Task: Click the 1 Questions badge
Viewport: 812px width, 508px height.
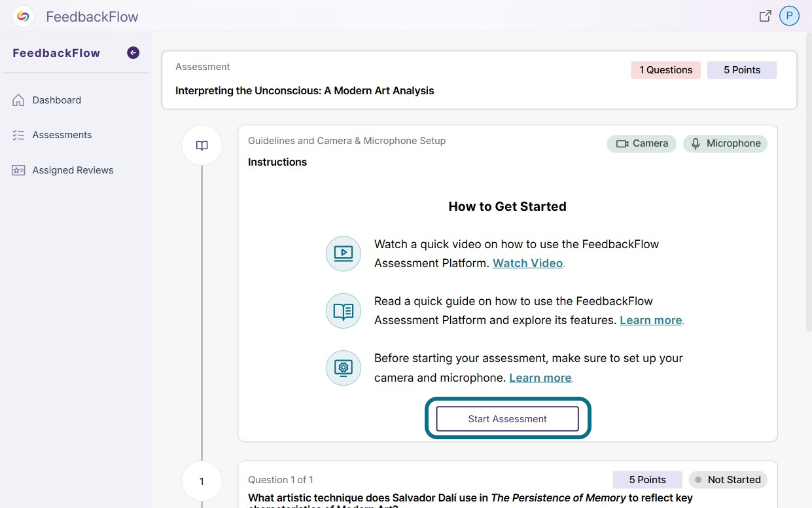Action: pos(666,70)
